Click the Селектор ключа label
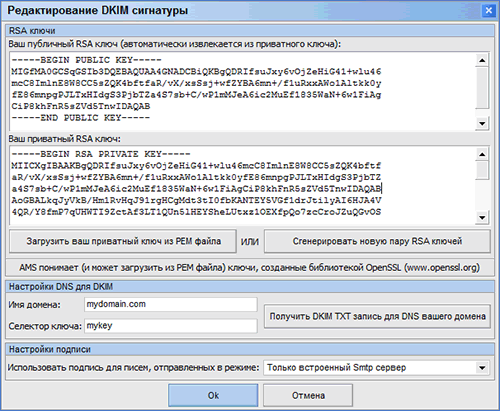Screen dimensions: 500x411 click(45, 326)
